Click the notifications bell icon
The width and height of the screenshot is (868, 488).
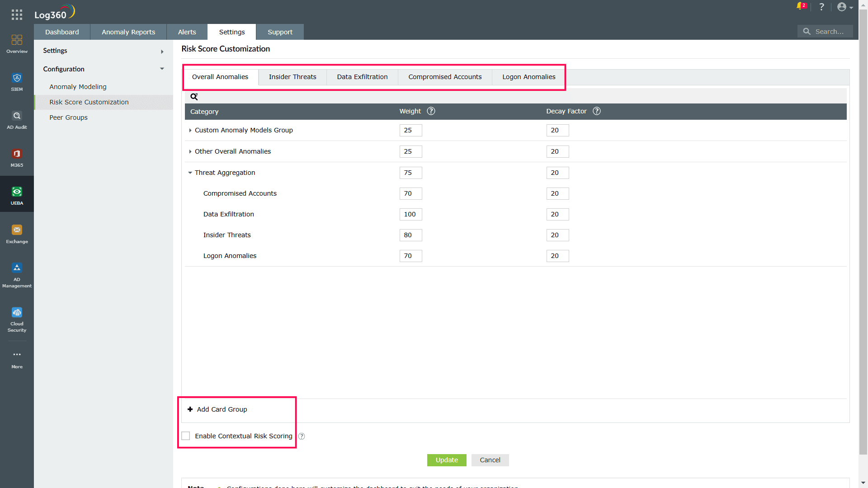pyautogui.click(x=800, y=6)
